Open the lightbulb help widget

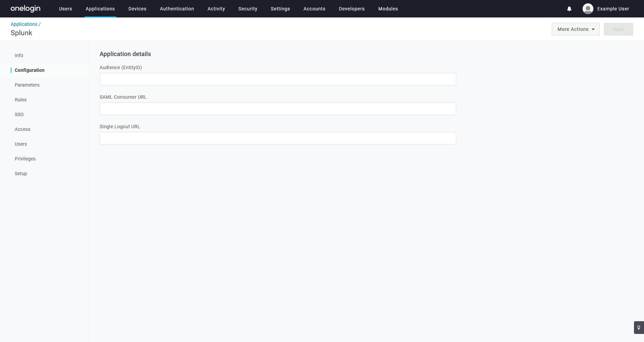coord(638,327)
